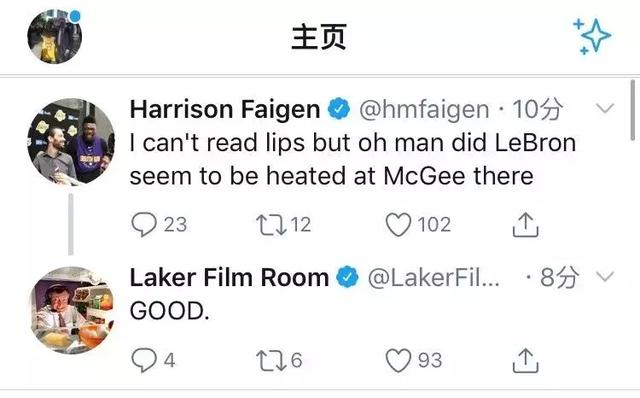Tap your profile avatar in header
Viewport: 640px width, 398px height.
[x=55, y=36]
